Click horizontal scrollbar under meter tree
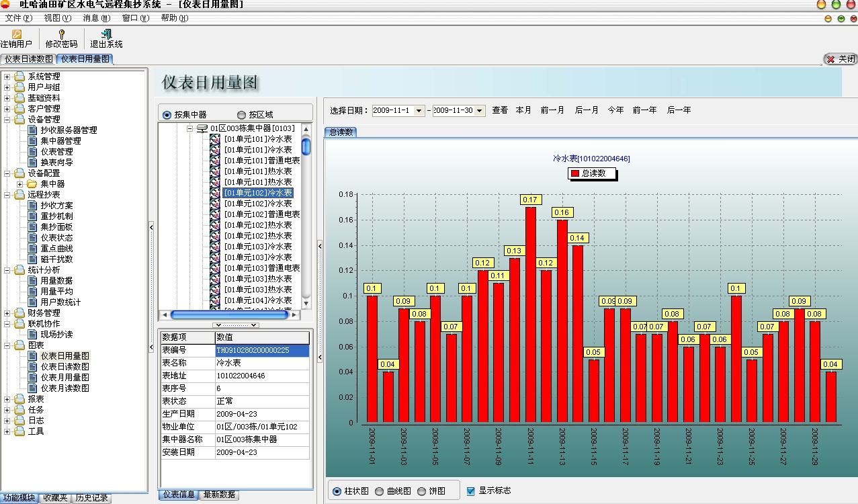The image size is (858, 504). point(229,314)
